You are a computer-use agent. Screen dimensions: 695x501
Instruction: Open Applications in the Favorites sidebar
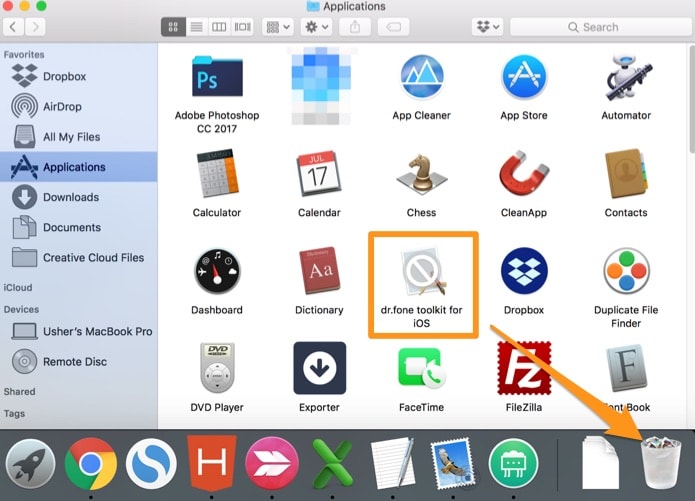78,167
